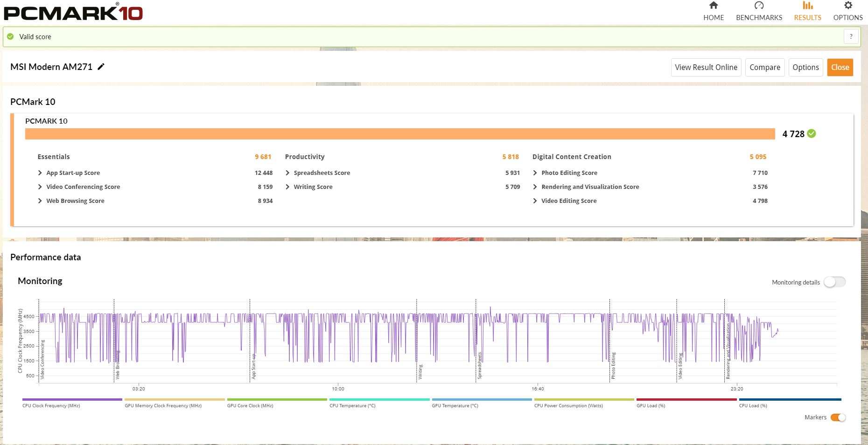868x445 pixels.
Task: Click the Monitoring heading
Action: coord(40,281)
